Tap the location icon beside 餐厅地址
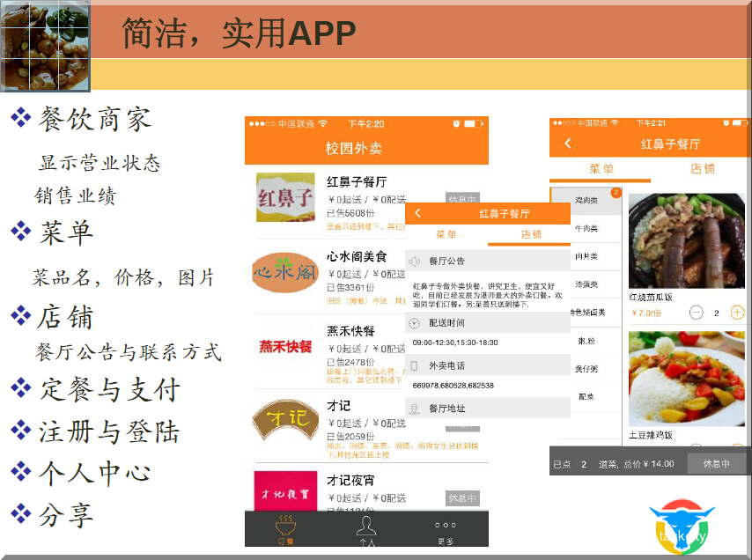The height and width of the screenshot is (560, 752). click(415, 409)
